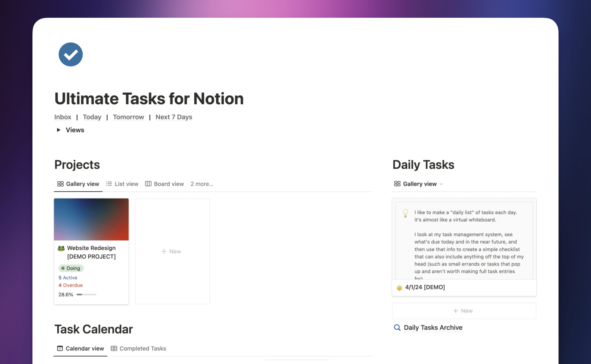
Task: Click the 28.6% progress bar
Action: [x=85, y=294]
